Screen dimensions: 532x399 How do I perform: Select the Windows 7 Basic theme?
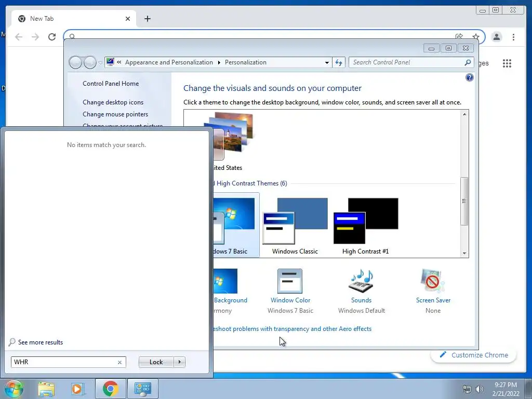click(236, 225)
